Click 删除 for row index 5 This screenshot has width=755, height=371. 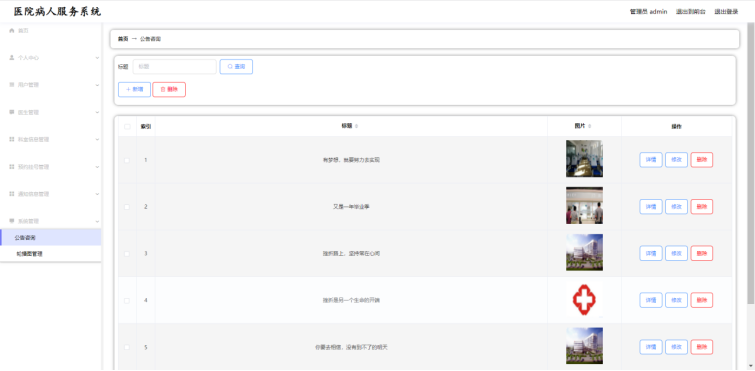[x=702, y=347]
